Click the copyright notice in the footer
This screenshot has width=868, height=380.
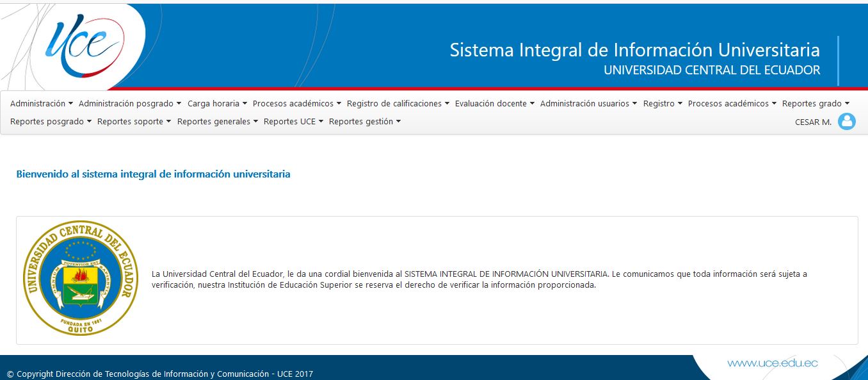click(x=160, y=374)
